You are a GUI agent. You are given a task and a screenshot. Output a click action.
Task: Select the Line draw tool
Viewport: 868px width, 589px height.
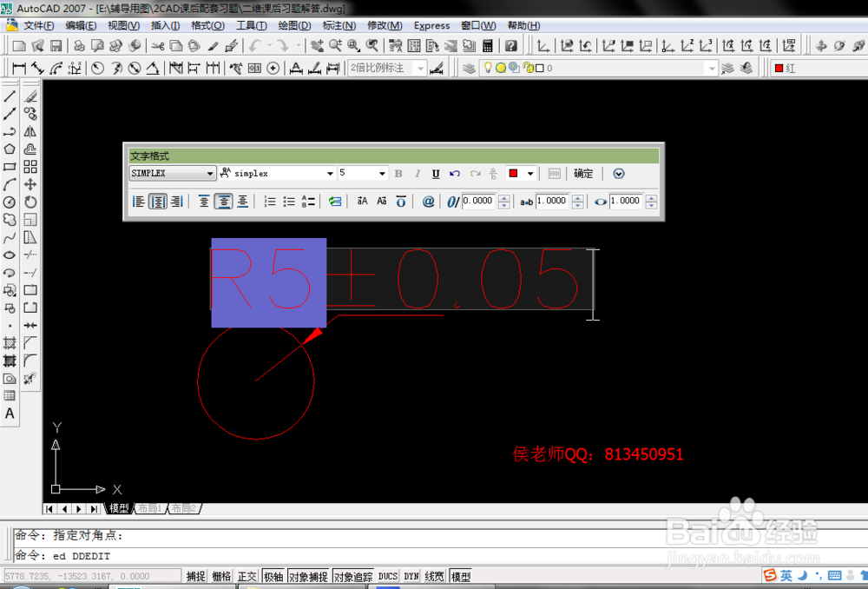point(10,96)
